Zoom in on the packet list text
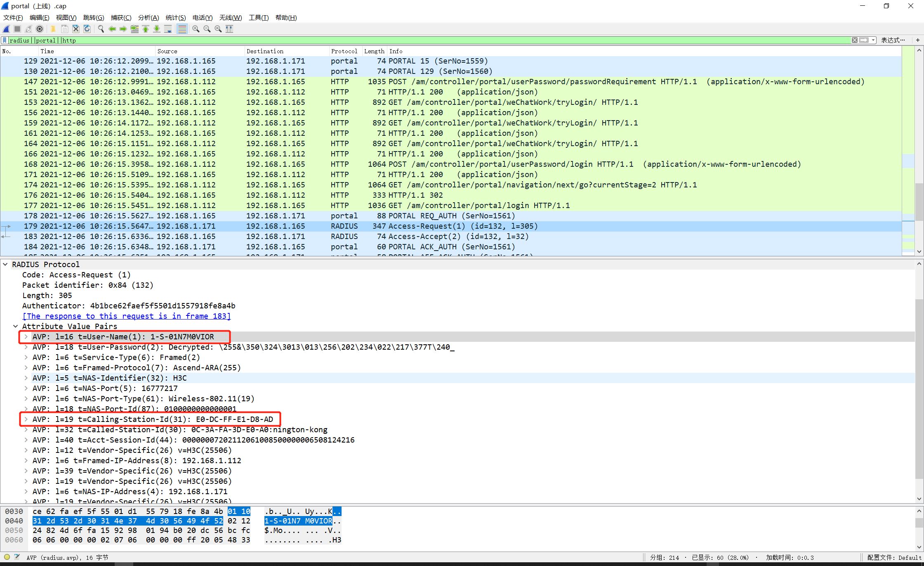Screen dimensions: 924x566 pos(196,29)
